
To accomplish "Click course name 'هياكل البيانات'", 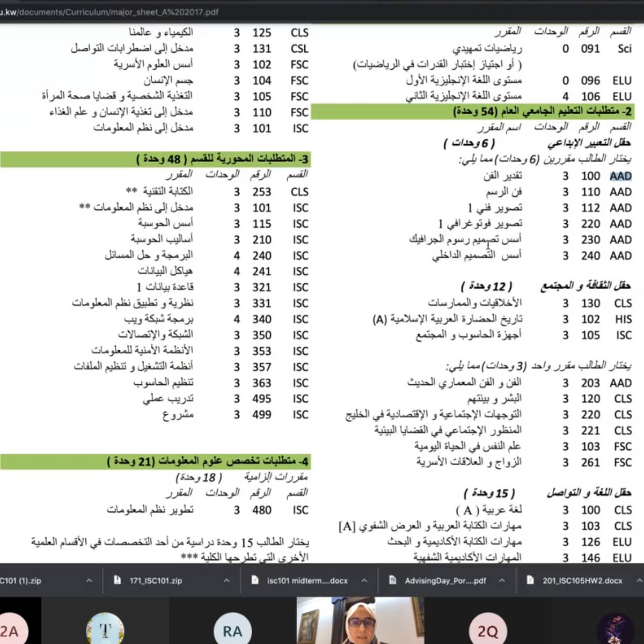I will pos(165,271).
